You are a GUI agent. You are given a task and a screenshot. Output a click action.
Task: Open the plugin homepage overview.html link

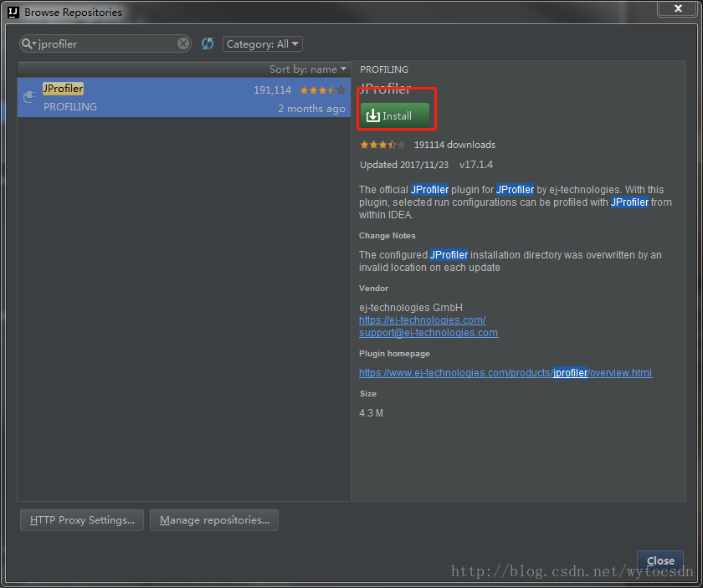[505, 373]
